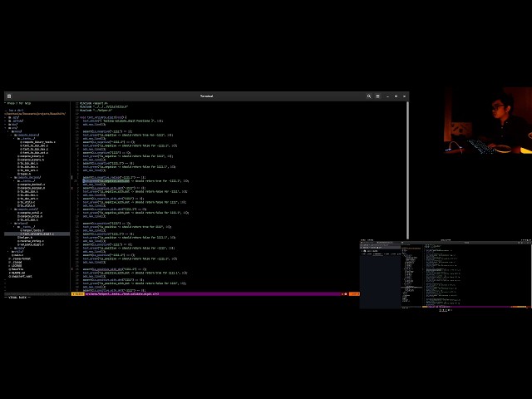Screen dimensions: 532x399
Task: Open the terminal search icon
Action: (369, 96)
